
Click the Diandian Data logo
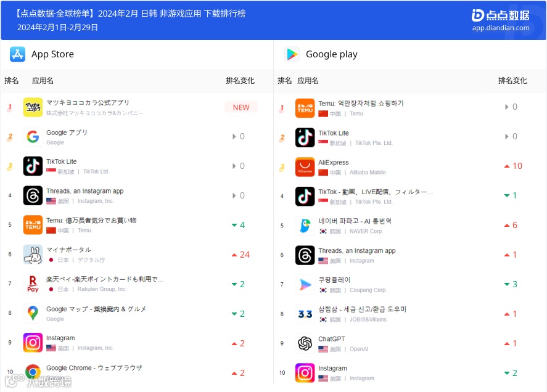click(500, 15)
